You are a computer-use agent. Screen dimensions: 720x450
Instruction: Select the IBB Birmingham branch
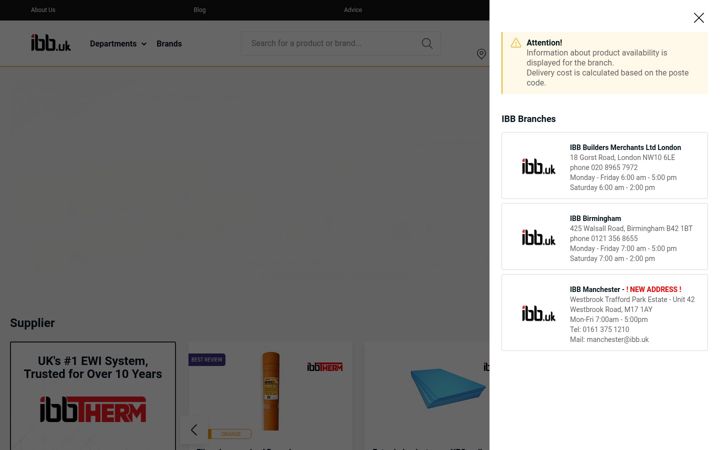coord(604,236)
